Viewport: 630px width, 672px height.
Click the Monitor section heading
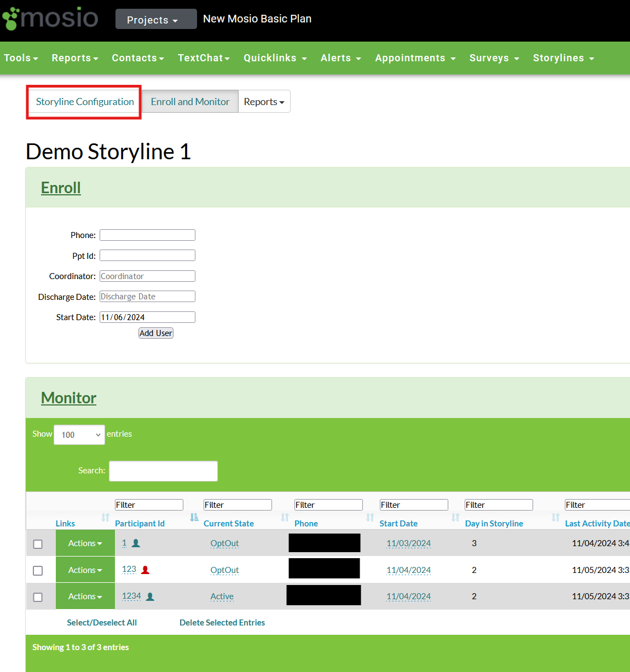[x=68, y=398]
